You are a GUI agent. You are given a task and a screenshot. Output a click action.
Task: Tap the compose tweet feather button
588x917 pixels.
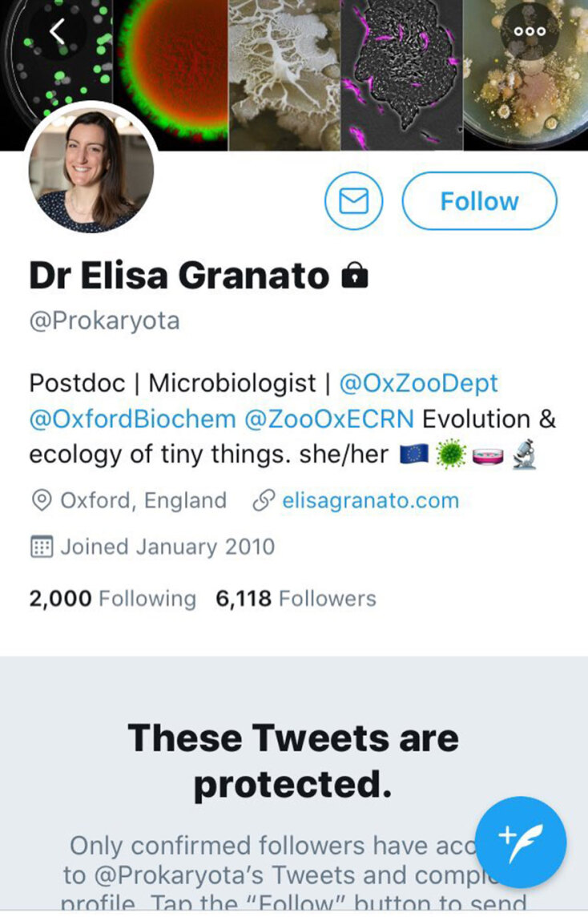(x=521, y=842)
